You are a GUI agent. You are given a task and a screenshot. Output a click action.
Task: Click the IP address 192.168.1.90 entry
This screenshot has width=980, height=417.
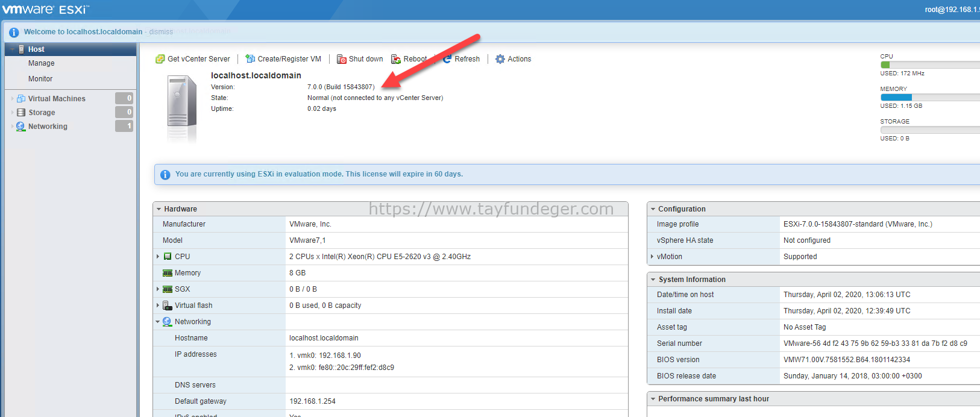[x=325, y=356]
